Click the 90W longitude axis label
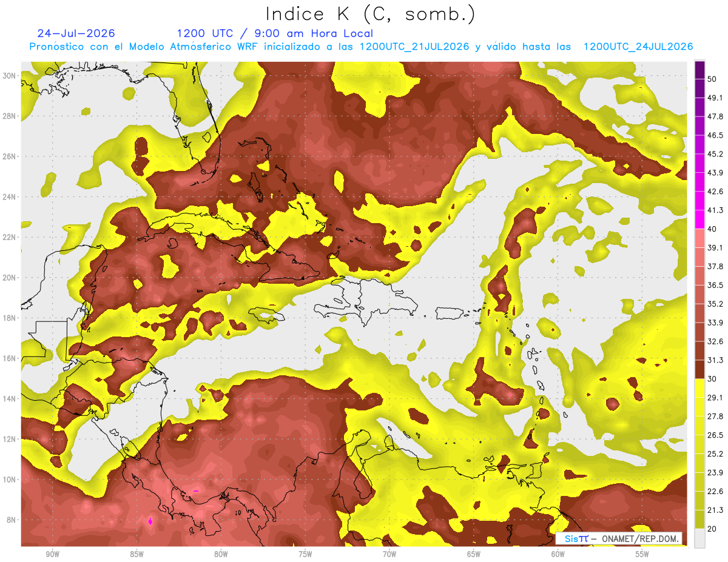This screenshot has height=562, width=728. click(52, 554)
